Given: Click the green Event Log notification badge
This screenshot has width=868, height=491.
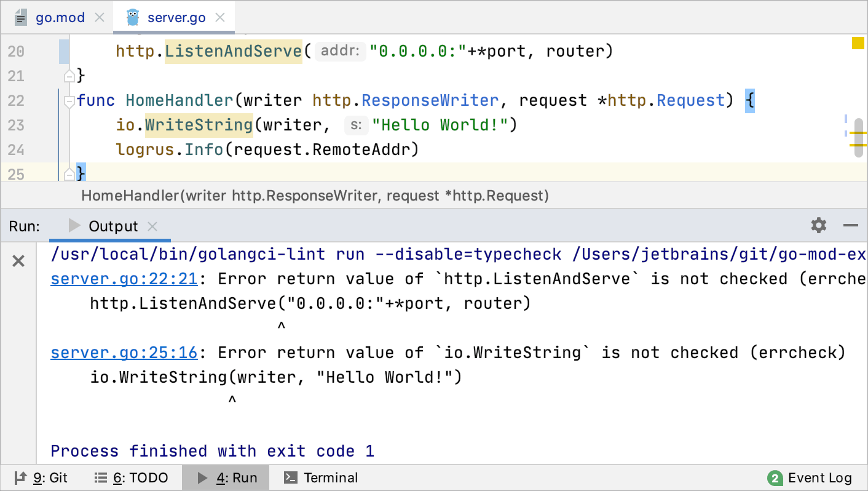Looking at the screenshot, I should [775, 478].
